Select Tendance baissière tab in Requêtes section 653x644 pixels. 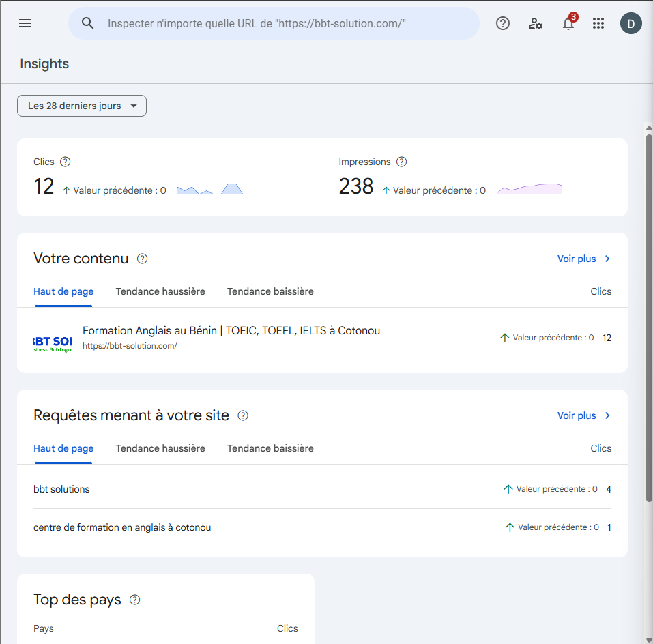pos(270,449)
